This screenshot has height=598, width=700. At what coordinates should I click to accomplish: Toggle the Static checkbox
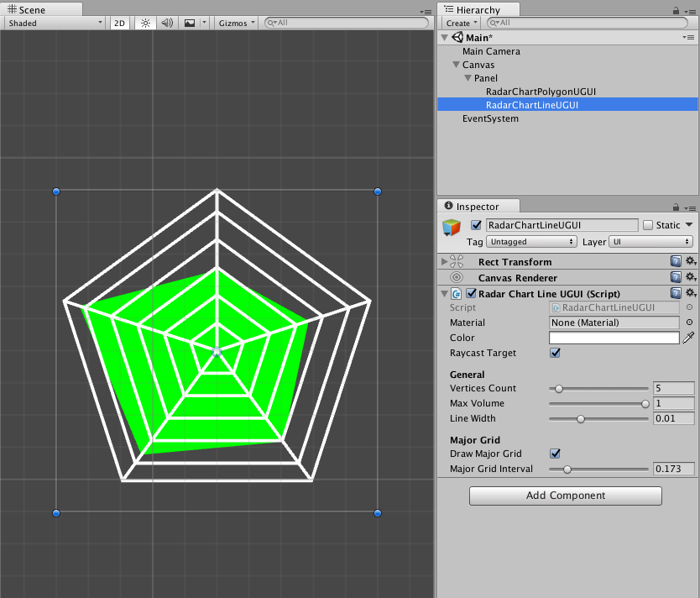pos(648,225)
